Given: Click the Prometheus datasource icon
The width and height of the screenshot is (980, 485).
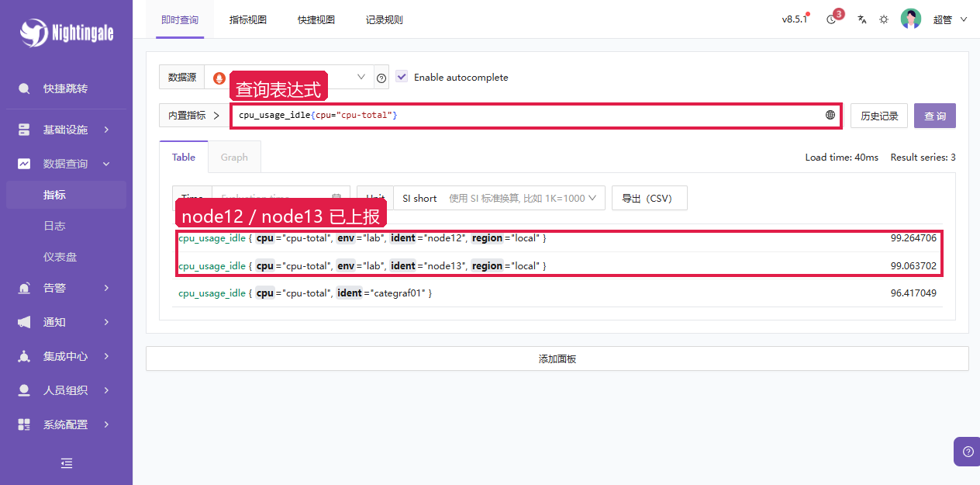Looking at the screenshot, I should point(219,78).
